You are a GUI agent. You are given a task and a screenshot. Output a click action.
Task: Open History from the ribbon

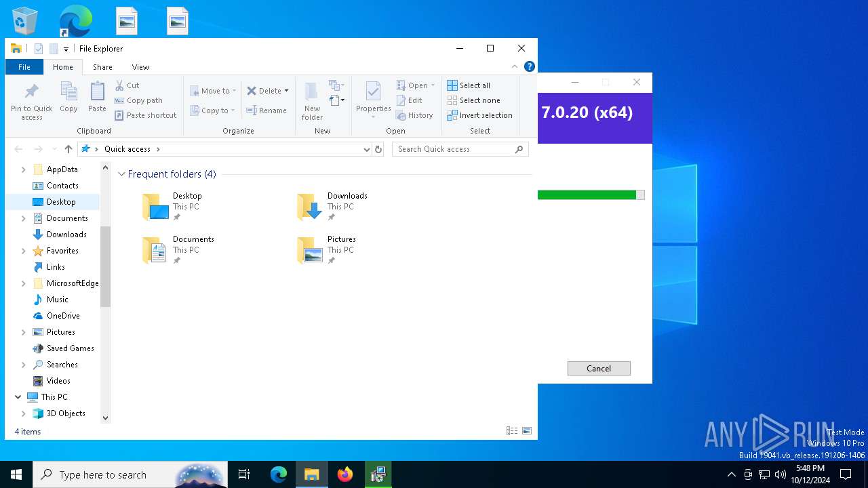click(414, 115)
